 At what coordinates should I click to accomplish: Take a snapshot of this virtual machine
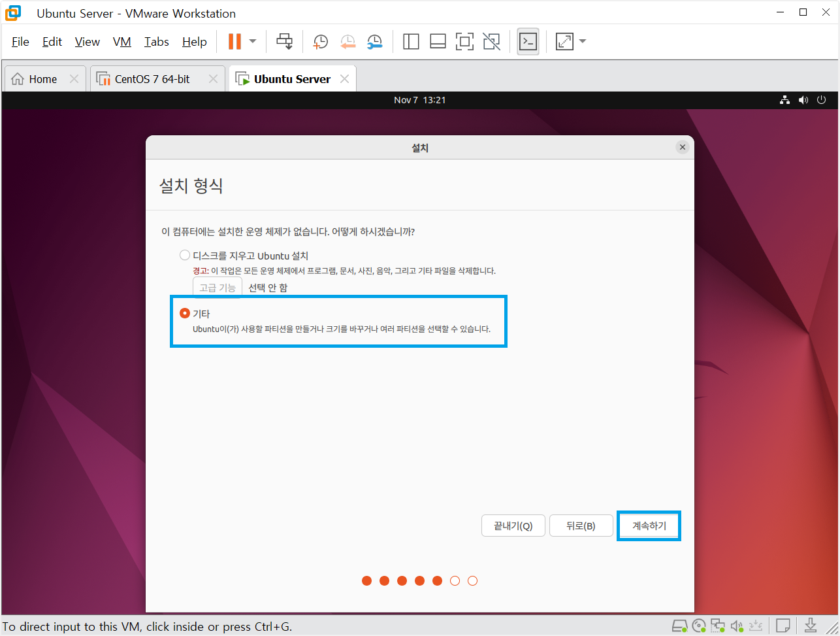coord(320,42)
